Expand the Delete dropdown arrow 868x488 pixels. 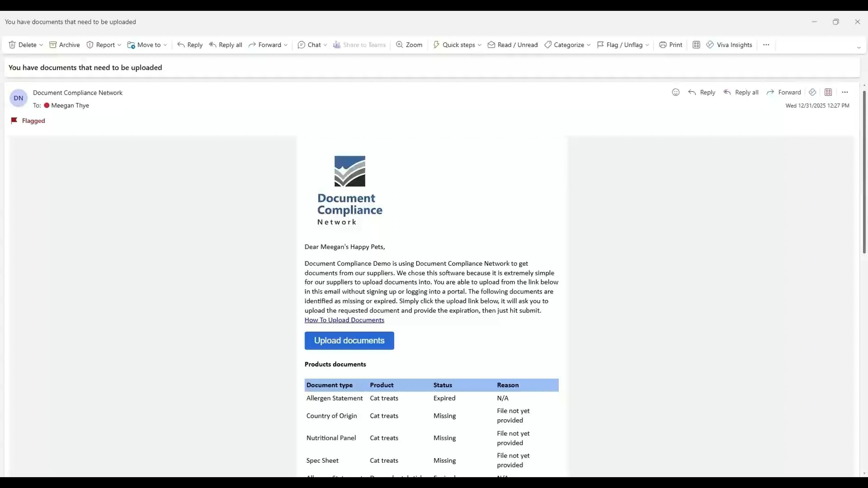click(41, 45)
